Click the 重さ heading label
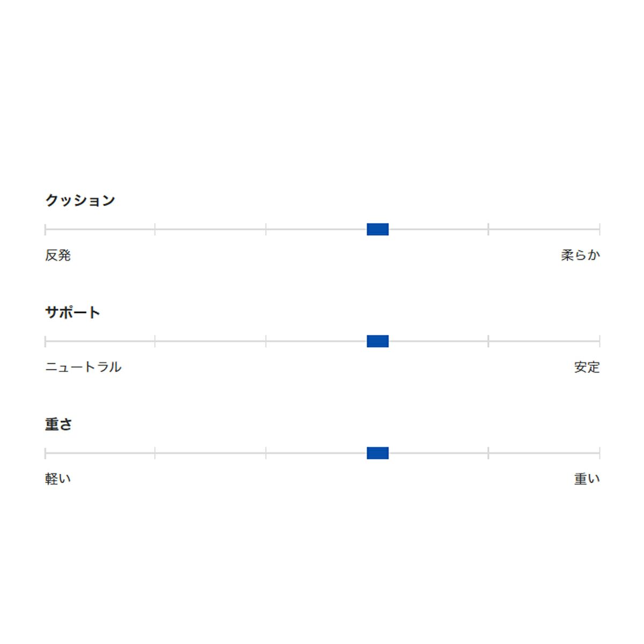 [x=58, y=424]
